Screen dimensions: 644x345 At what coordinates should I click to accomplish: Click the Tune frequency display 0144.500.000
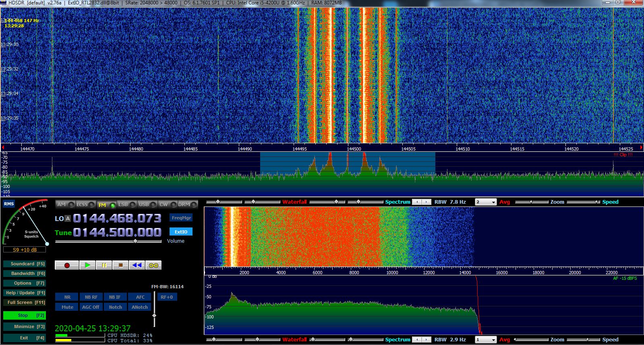[117, 232]
